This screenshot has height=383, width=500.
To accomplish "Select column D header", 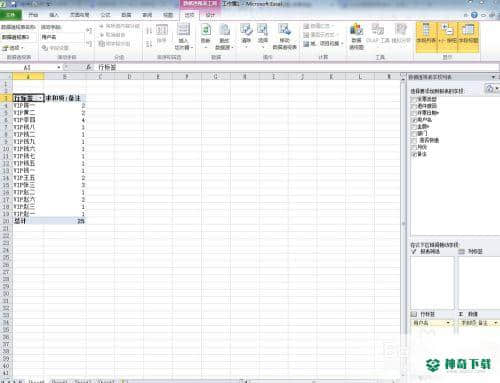I will 129,77.
